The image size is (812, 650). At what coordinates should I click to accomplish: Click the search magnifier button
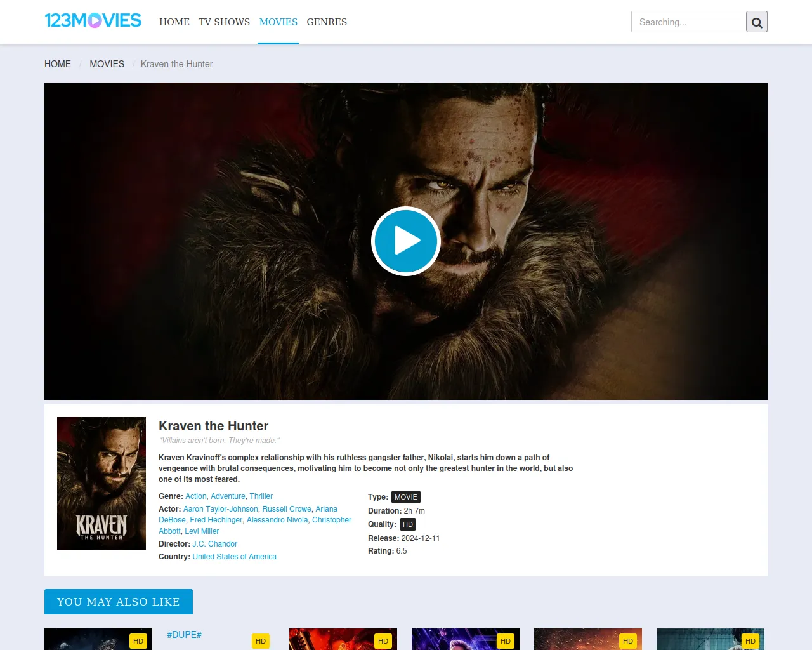(757, 22)
